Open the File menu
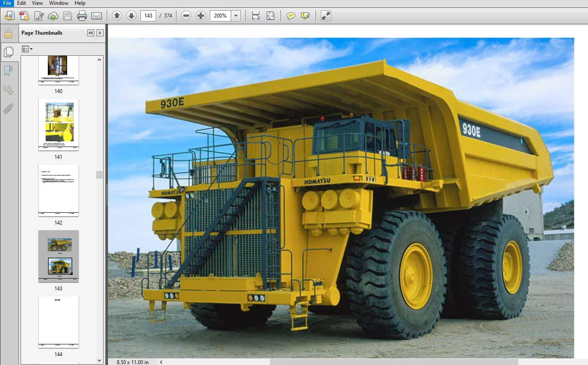588x365 pixels. (x=7, y=3)
